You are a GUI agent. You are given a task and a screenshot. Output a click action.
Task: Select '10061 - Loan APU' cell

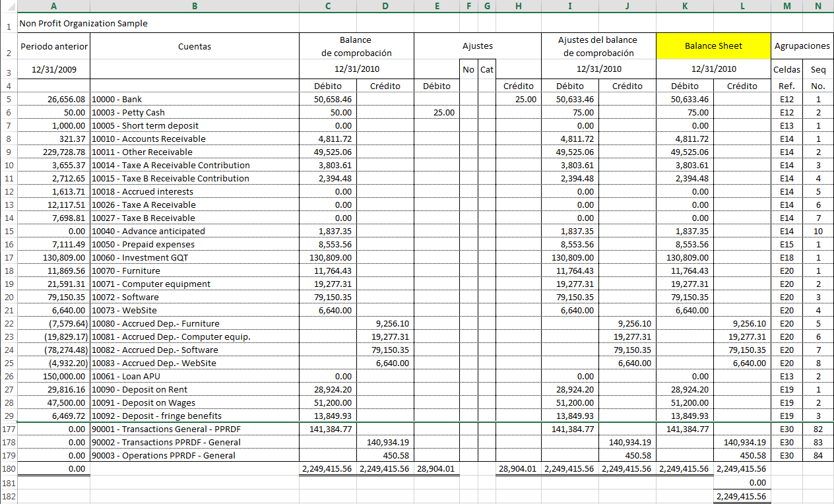[x=194, y=376]
